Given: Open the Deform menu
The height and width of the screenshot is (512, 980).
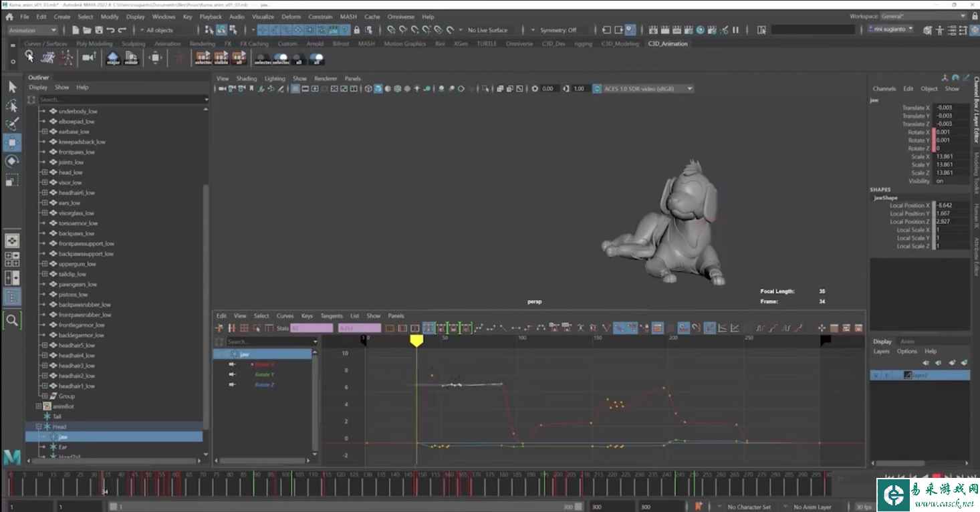Looking at the screenshot, I should tap(291, 17).
